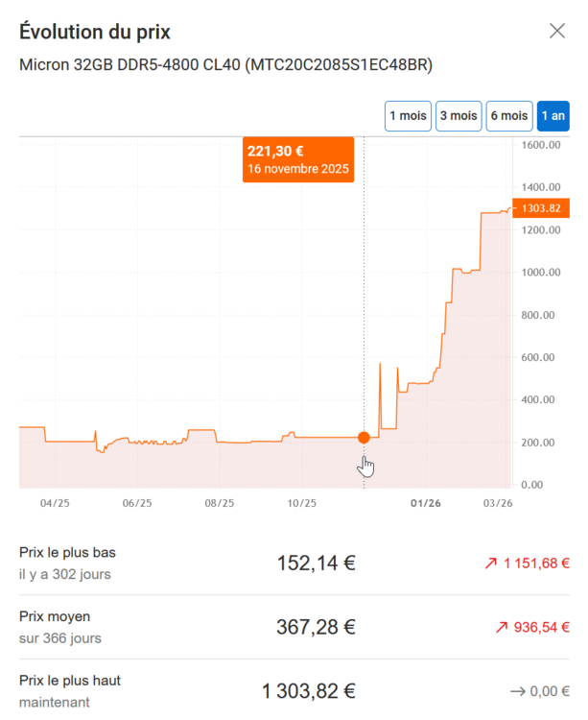Select the 1 mois time range
Viewport: 588px width, 720px height.
pyautogui.click(x=408, y=116)
